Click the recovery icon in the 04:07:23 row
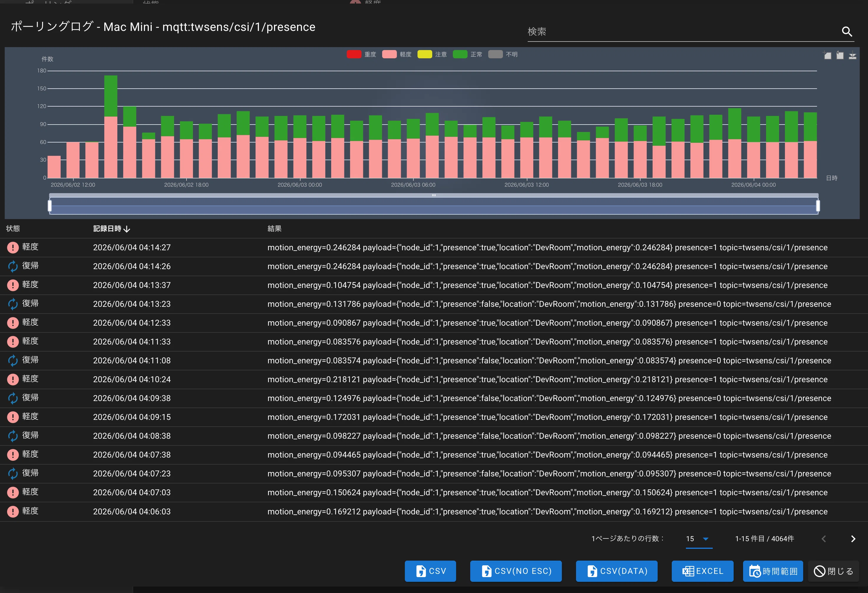The image size is (868, 593). pyautogui.click(x=13, y=473)
